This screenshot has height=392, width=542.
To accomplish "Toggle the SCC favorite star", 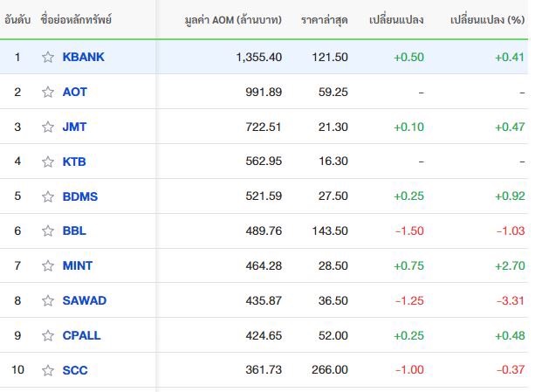I will [48, 370].
